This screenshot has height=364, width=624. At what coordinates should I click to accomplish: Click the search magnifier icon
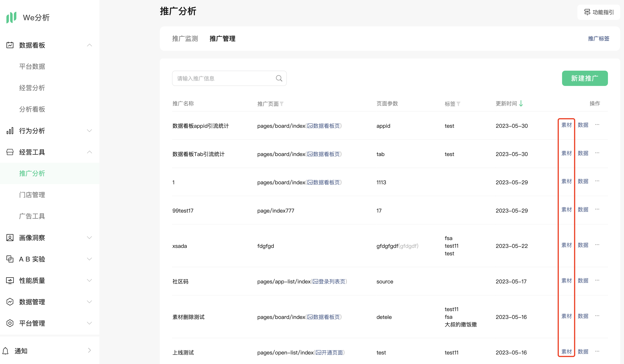[279, 78]
